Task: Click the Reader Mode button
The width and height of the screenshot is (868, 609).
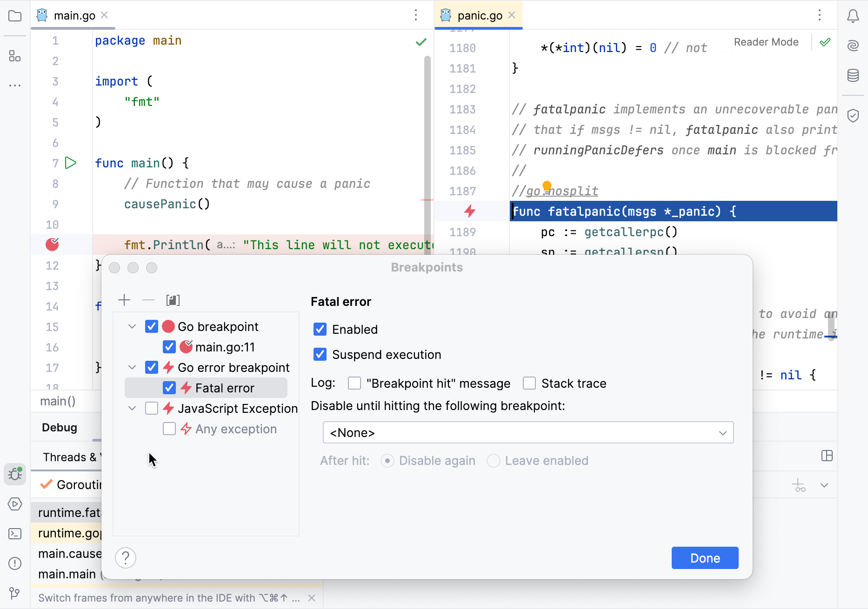Action: 766,42
